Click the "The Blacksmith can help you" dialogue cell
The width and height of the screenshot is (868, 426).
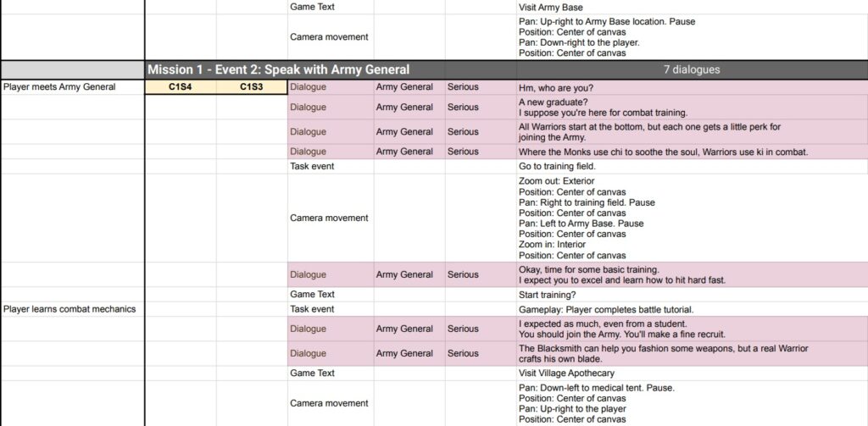(692, 353)
